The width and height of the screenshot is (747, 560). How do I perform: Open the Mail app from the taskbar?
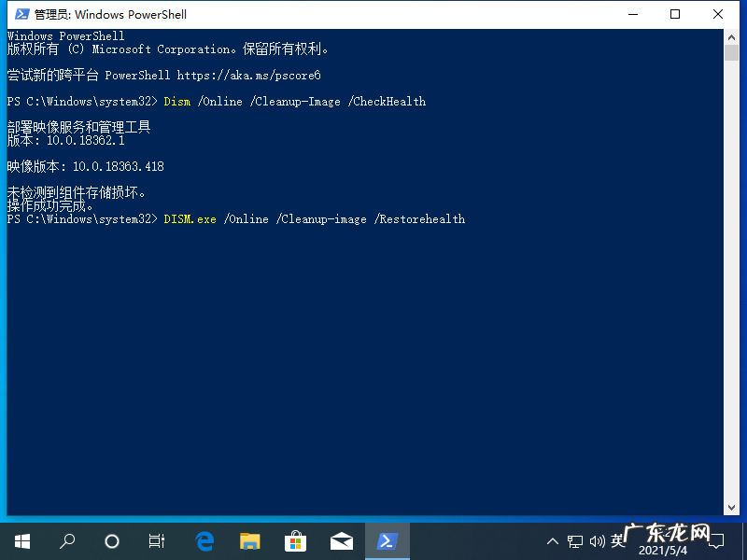coord(341,540)
